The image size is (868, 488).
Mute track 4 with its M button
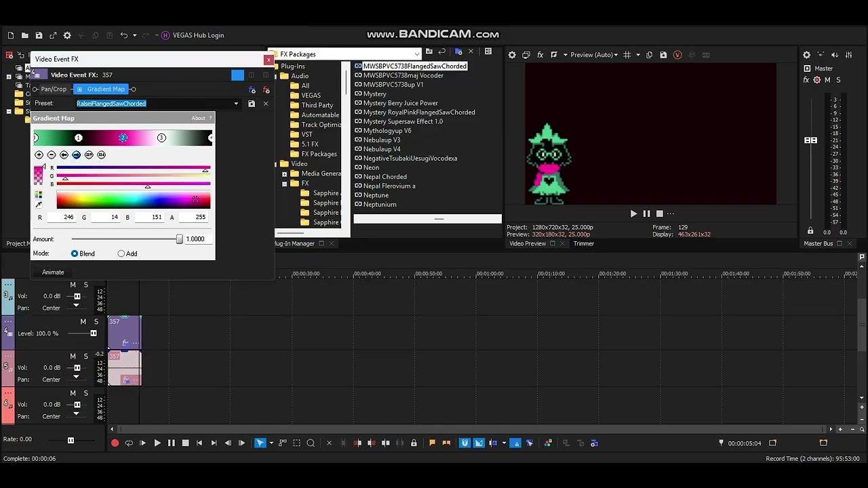(83, 322)
